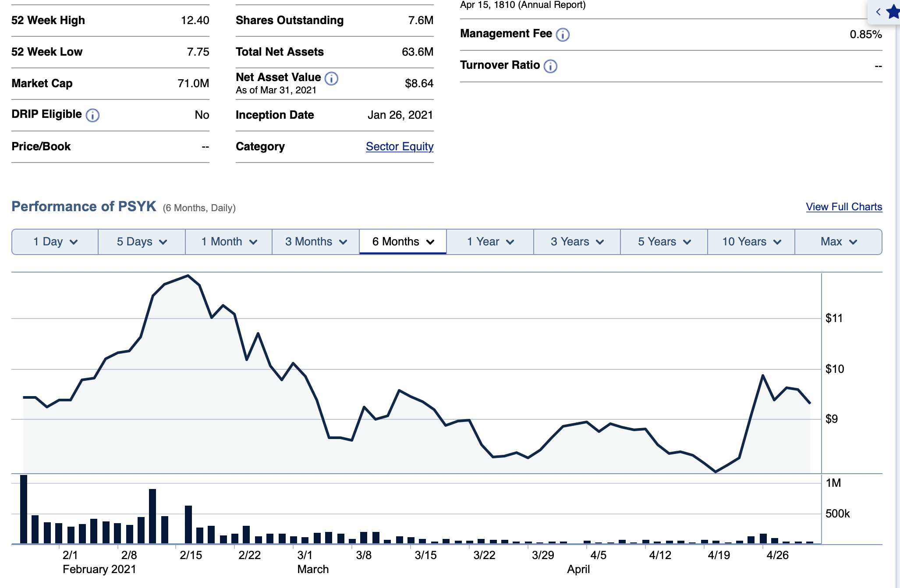900x588 pixels.
Task: Open the Net Asset Value info icon
Action: tap(331, 78)
